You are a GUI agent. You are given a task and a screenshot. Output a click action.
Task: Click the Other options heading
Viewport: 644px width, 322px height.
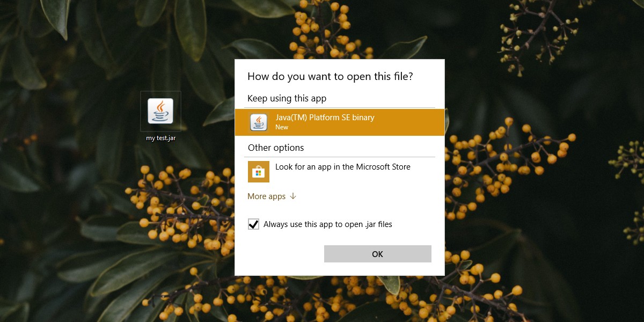(276, 148)
